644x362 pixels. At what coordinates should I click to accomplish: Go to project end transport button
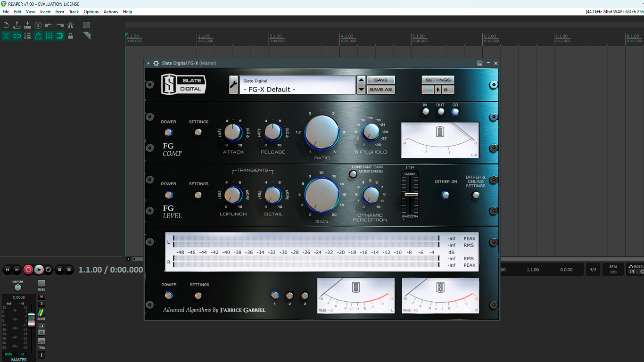17,270
